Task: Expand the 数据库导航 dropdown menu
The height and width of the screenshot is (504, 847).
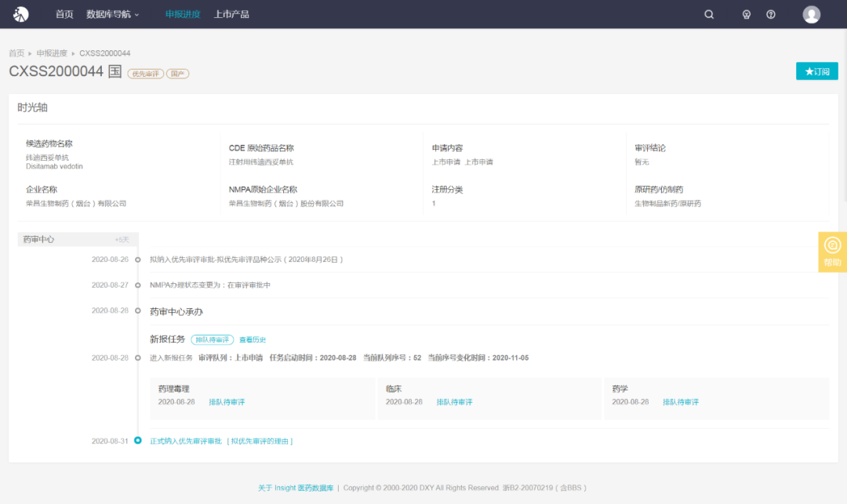Action: click(x=112, y=14)
